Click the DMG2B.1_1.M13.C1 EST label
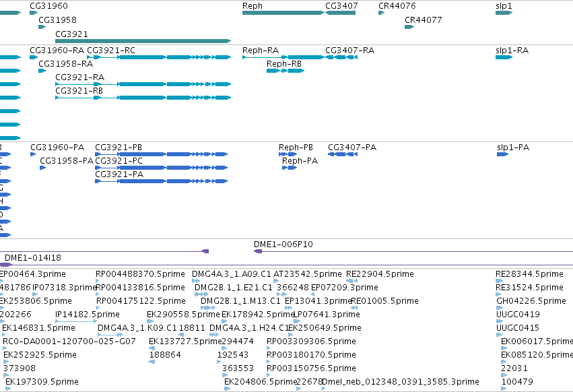This screenshot has width=573, height=392. [241, 301]
